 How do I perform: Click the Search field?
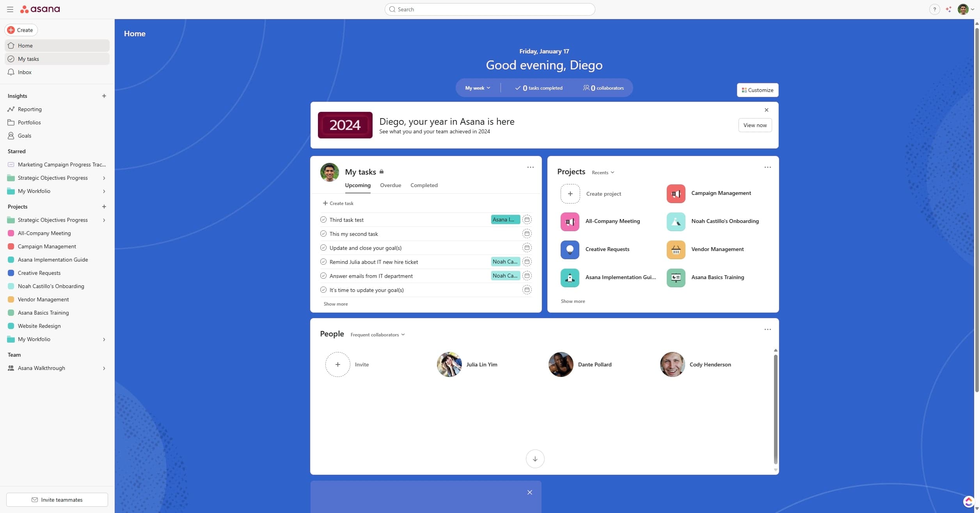(x=490, y=9)
